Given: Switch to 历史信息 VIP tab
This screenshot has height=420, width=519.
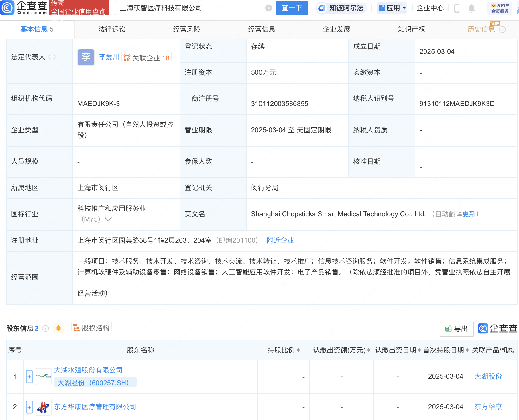Looking at the screenshot, I should click(x=481, y=29).
